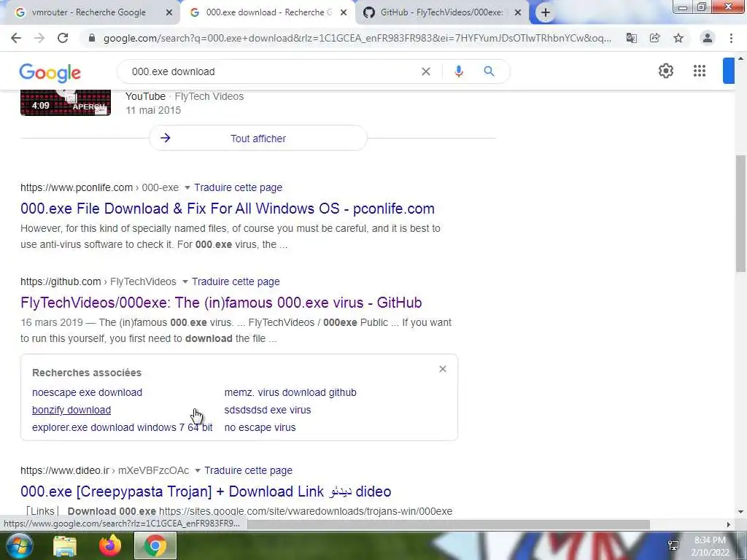The image size is (747, 560).
Task: Expand the github.com result dropdown arrow
Action: 185,282
